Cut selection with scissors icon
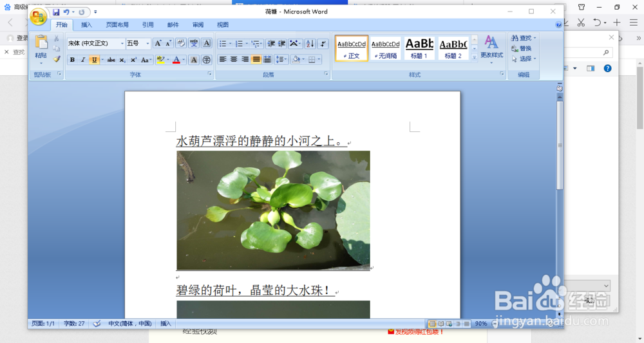This screenshot has height=343, width=644. coord(57,39)
